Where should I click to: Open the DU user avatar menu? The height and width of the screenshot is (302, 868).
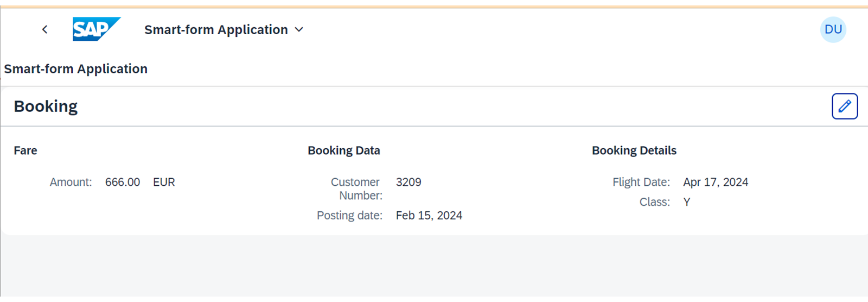[x=833, y=29]
